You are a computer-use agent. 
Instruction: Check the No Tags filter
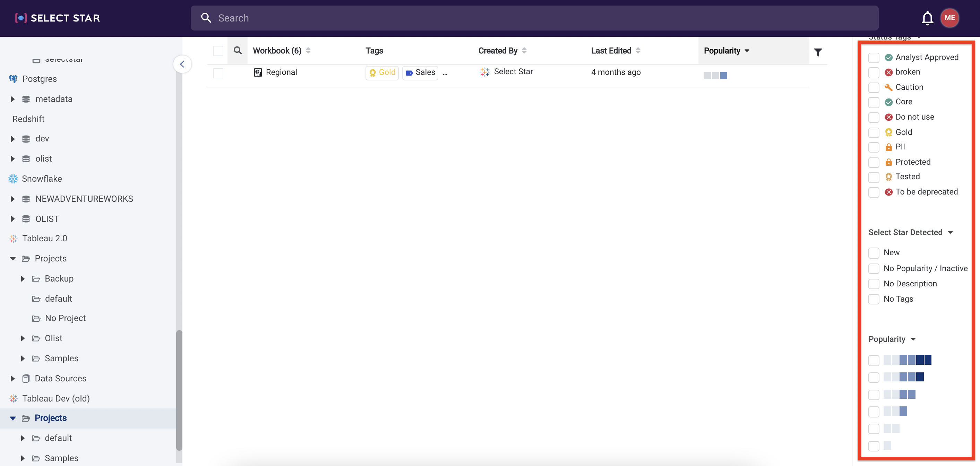(874, 299)
